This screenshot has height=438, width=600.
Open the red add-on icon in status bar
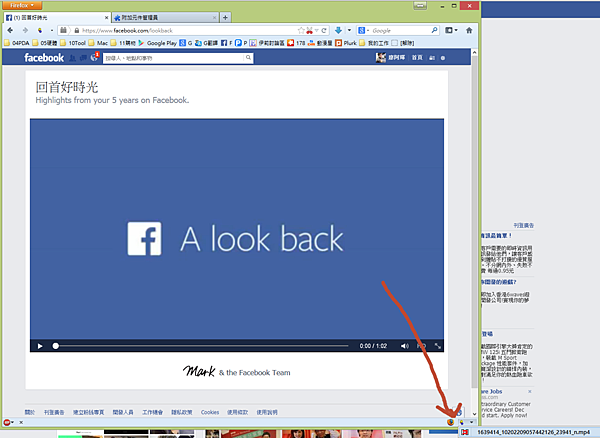(7, 422)
